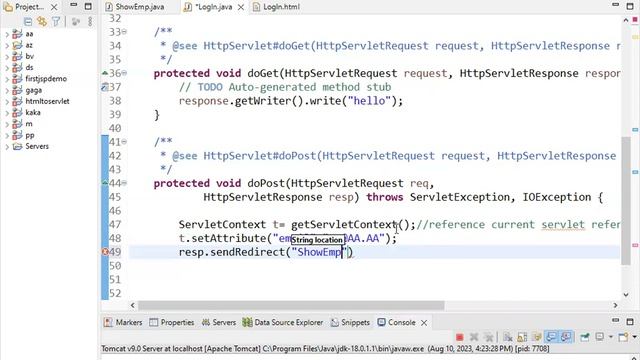Click the override indicator at line 44

pos(105,183)
